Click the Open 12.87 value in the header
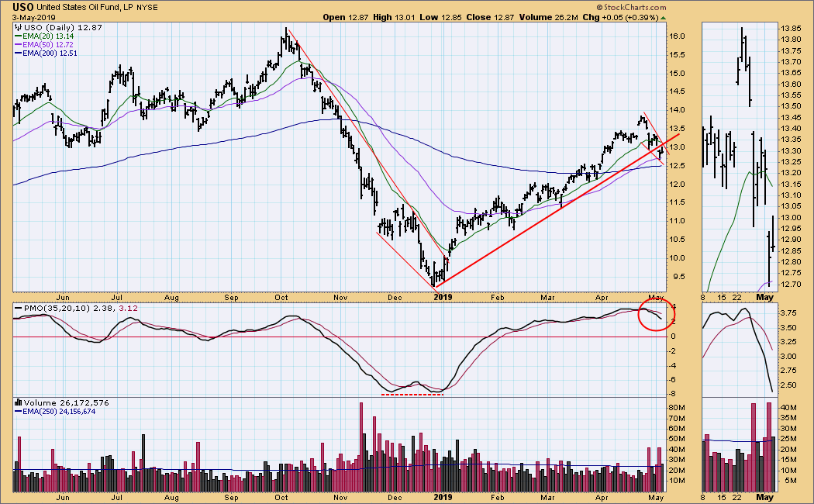 pos(345,17)
